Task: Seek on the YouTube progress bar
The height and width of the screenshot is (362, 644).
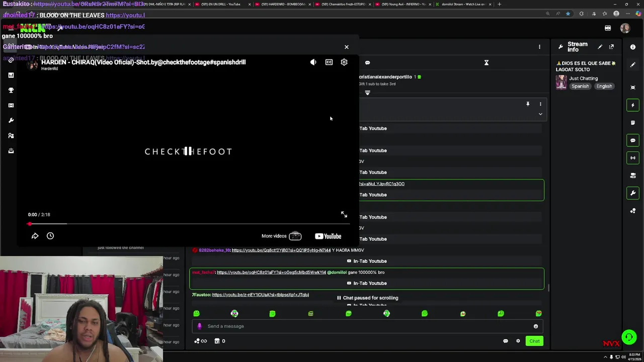Action: point(188,224)
